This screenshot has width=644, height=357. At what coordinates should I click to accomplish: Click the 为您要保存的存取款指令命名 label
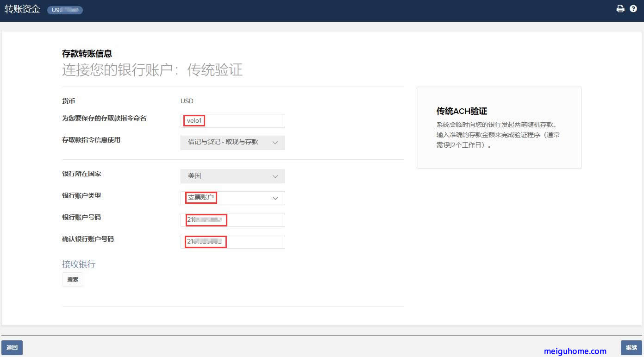(x=104, y=119)
